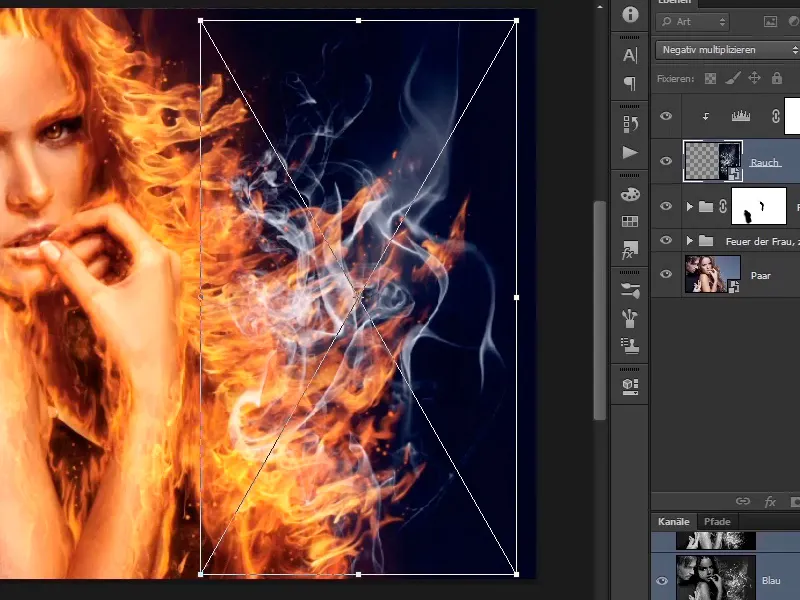
Task: Open the Negativ multiplizieren blend mode dropdown
Action: 728,50
